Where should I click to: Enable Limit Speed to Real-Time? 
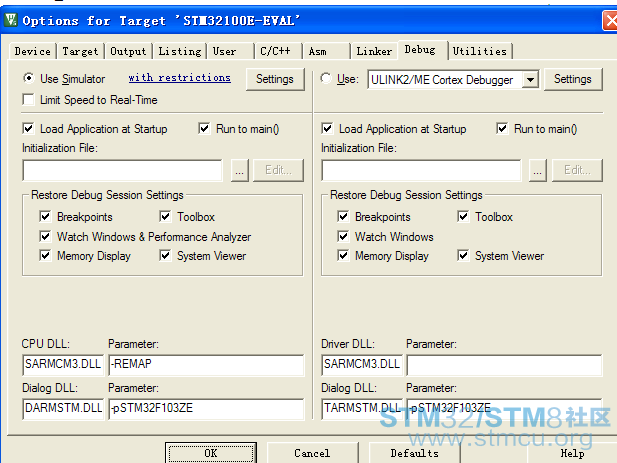29,100
